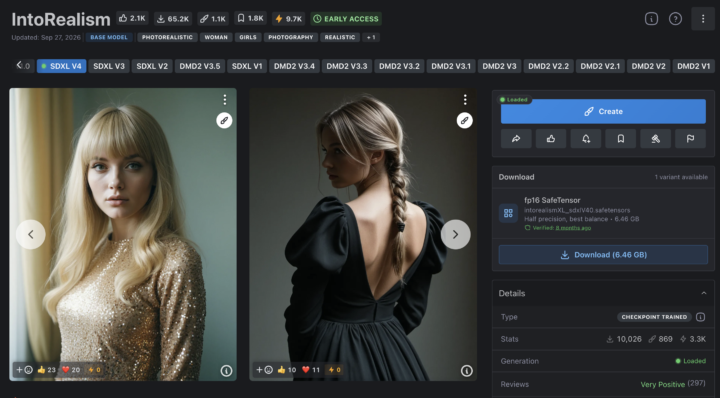Open three-dot menu on black dress image
Image resolution: width=720 pixels, height=398 pixels.
tap(465, 100)
